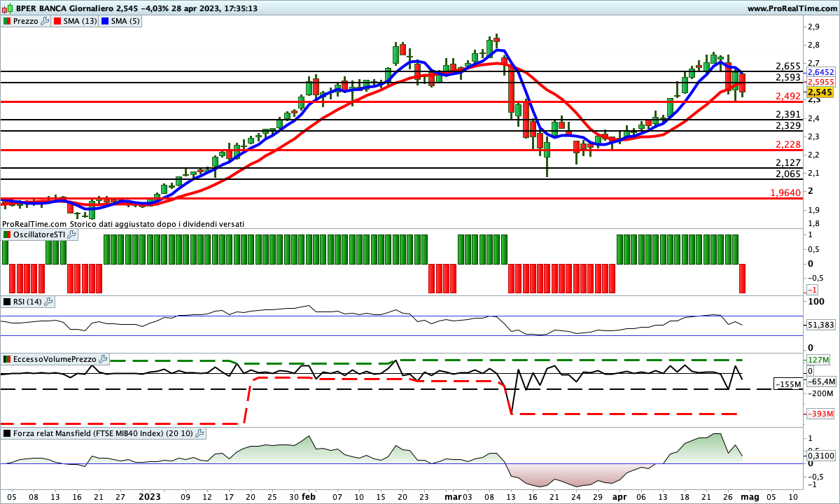Click the red SMA (13) color swatch
The height and width of the screenshot is (504, 840).
coord(57,21)
